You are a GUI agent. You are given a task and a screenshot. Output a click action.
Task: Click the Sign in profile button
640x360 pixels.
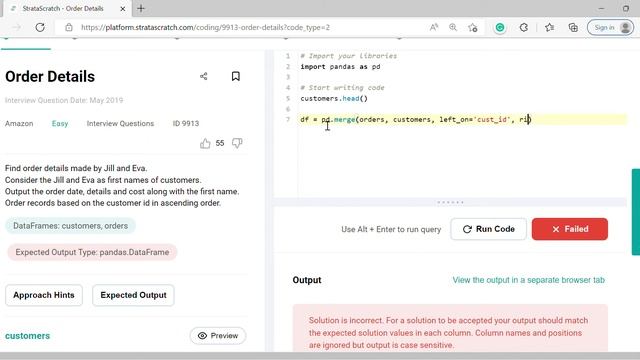tap(610, 27)
